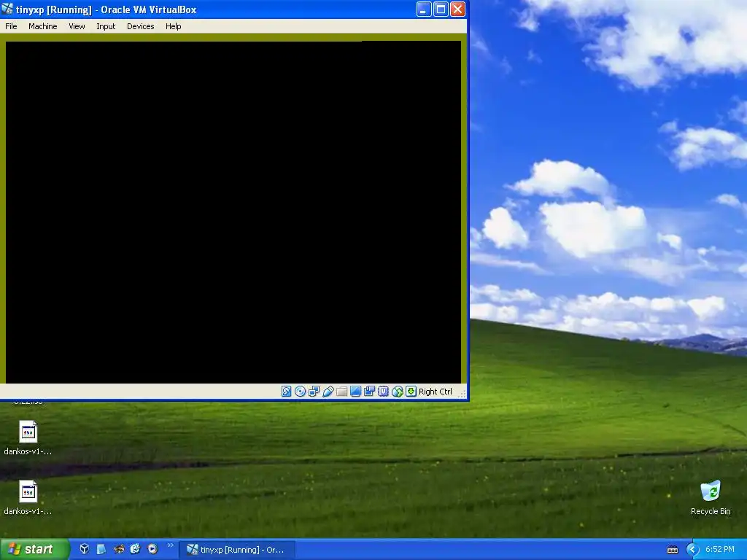
Task: Maximize the tinyxp VirtualBox window
Action: tap(441, 9)
